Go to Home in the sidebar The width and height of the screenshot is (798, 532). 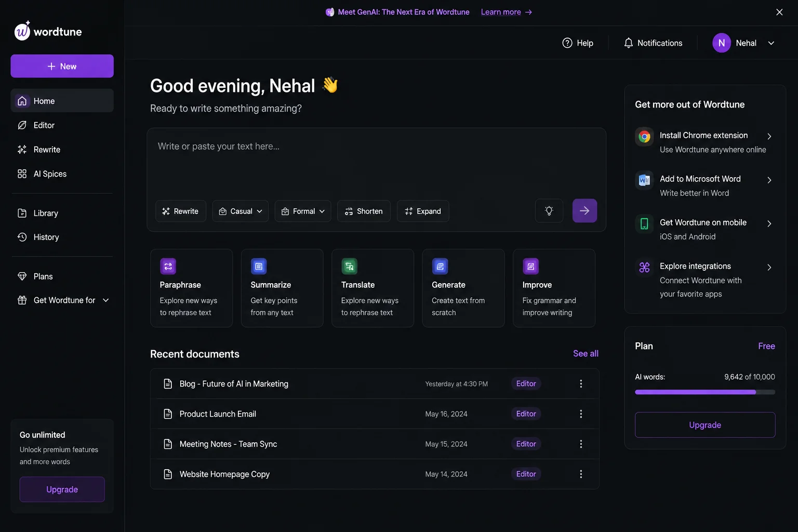click(x=62, y=101)
